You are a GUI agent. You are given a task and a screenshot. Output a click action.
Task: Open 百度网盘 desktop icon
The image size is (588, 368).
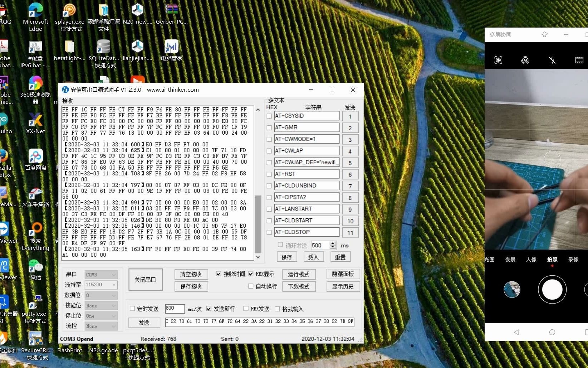[35, 159]
